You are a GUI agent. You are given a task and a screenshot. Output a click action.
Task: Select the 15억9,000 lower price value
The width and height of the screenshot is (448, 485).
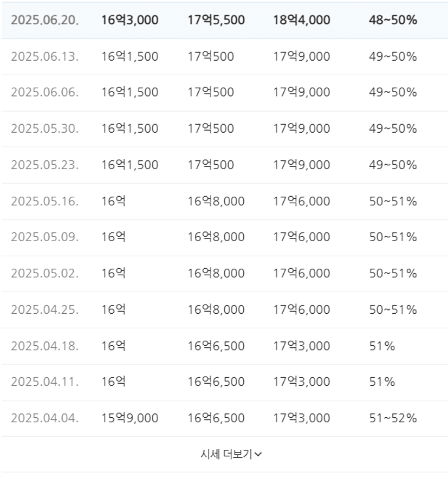(130, 418)
